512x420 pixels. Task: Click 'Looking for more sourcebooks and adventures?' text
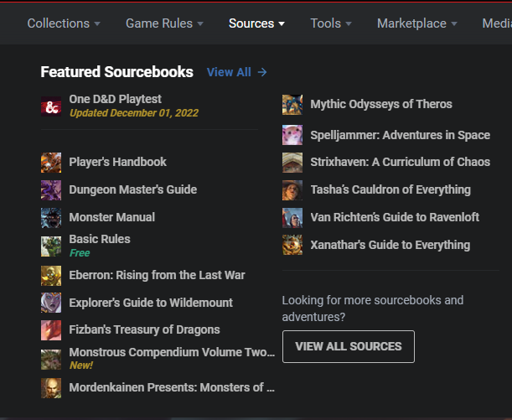coord(373,309)
